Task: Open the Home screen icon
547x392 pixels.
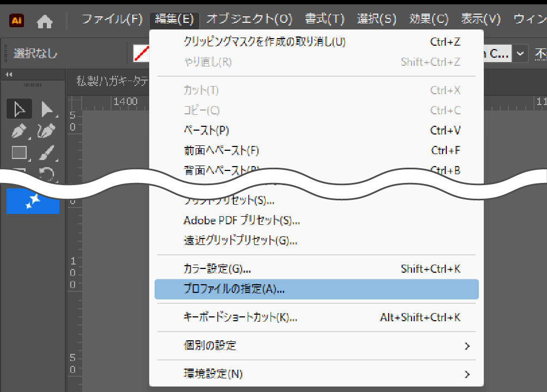Action: [45, 22]
